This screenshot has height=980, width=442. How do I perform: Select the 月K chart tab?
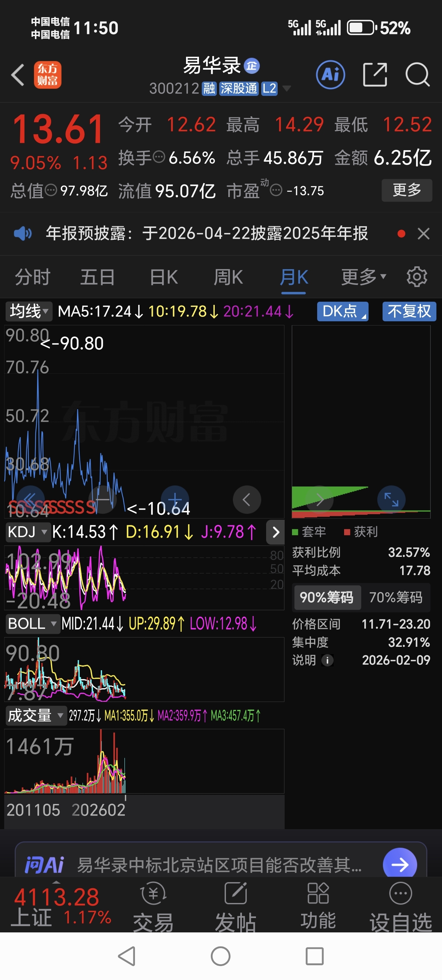click(294, 277)
